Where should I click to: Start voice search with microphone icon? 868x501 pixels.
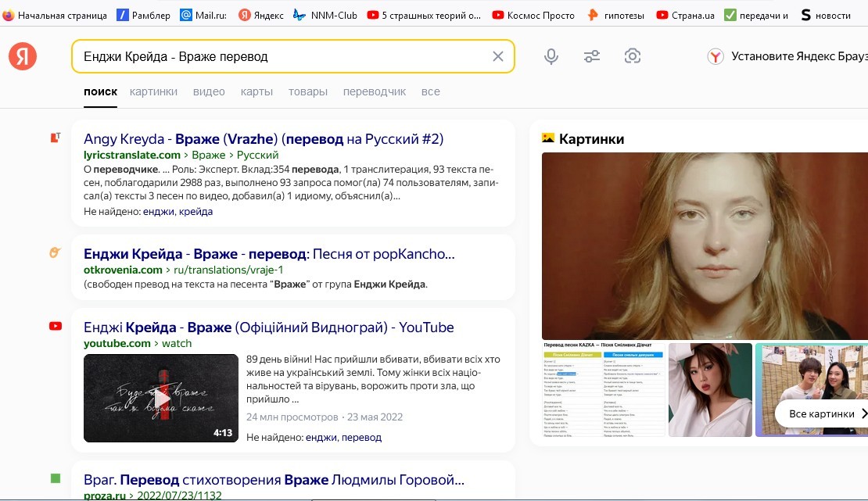[x=551, y=56]
